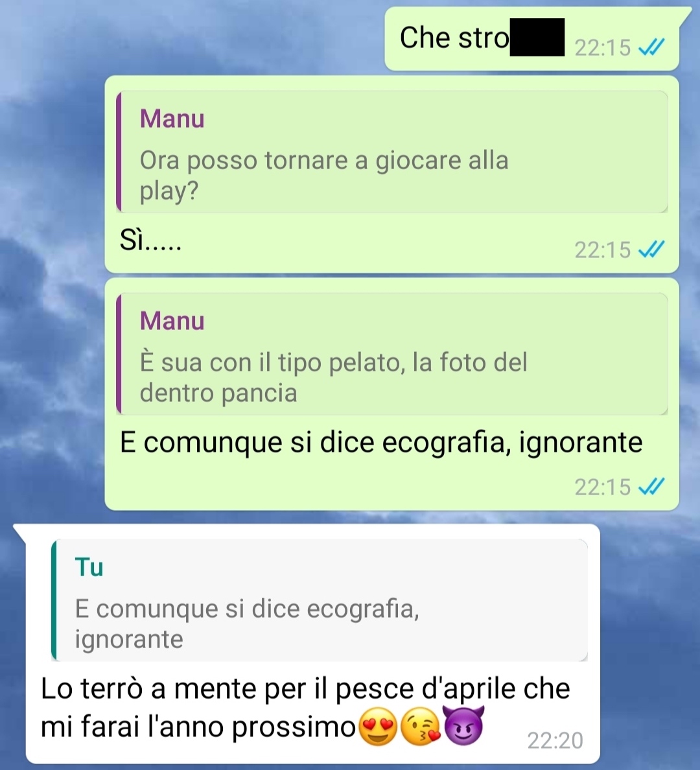The width and height of the screenshot is (700, 770).
Task: Jump to quoted 'Tu' message in white bubble
Action: (320, 601)
